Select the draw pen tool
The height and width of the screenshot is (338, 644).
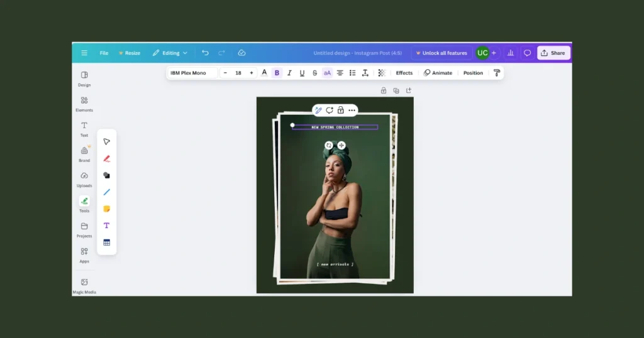coord(106,158)
